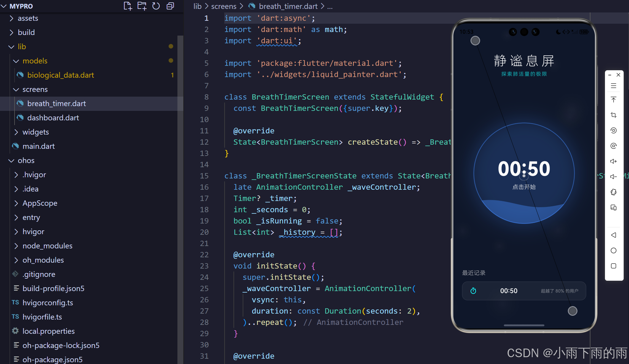Click screens in the breadcrumb path
Screen dimensions: 629x364
[x=223, y=6]
